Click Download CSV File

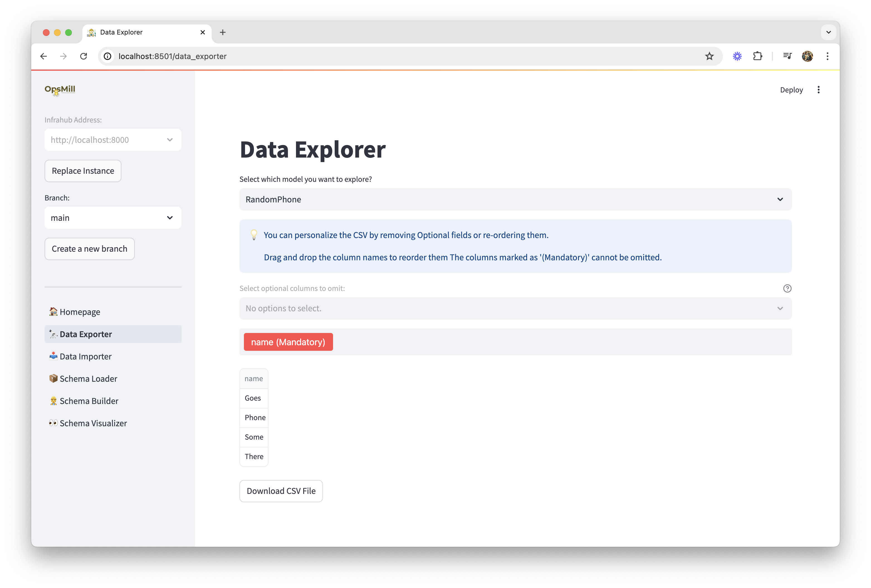[281, 491]
